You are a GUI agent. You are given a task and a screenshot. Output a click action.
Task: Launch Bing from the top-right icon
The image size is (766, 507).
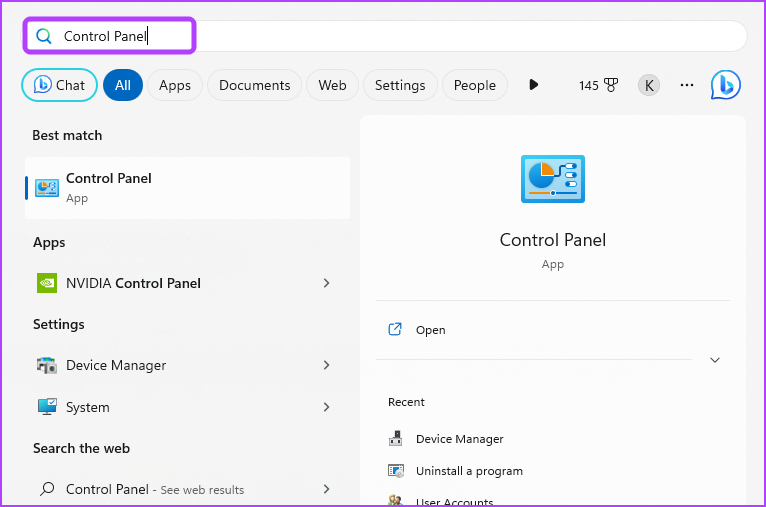click(x=726, y=85)
